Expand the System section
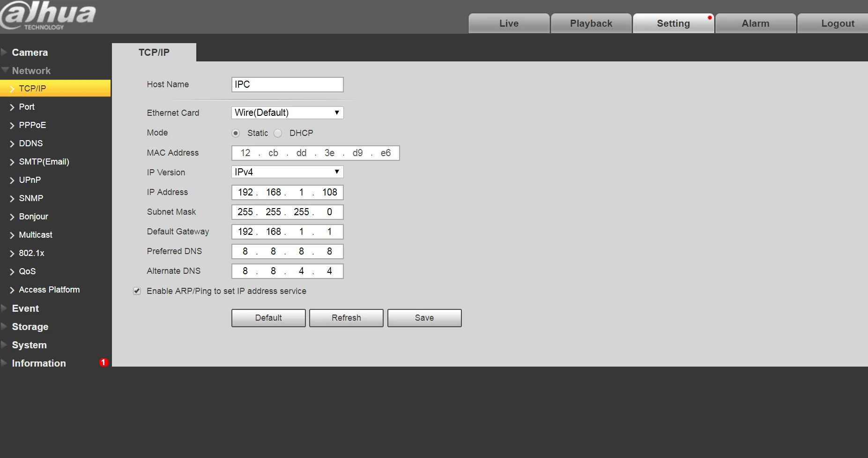Screen dimensions: 868x458 [29, 345]
